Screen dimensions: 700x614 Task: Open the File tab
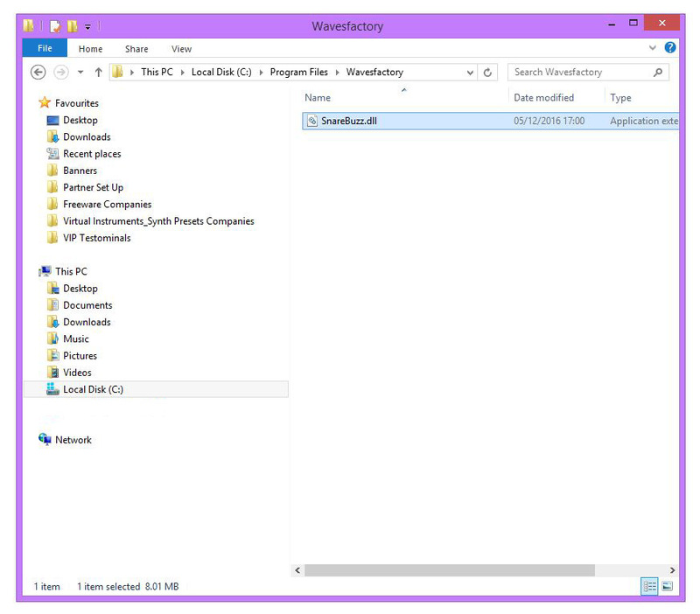pos(45,48)
